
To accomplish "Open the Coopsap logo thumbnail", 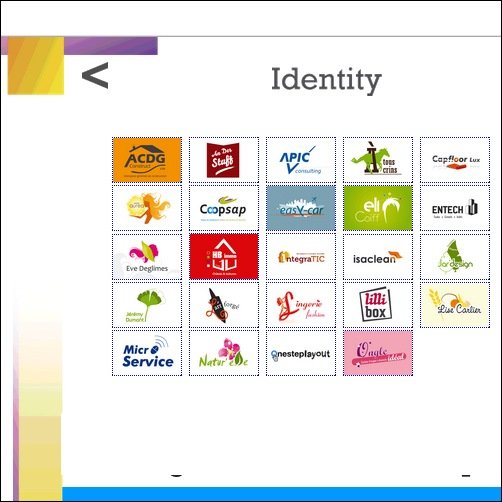I will (x=224, y=208).
